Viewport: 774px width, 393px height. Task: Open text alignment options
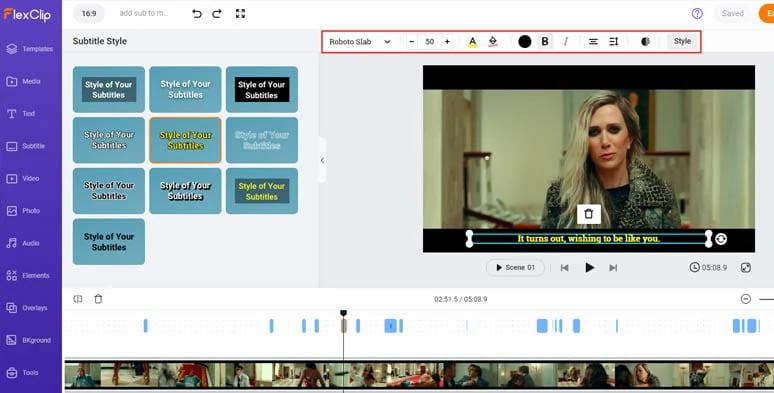[593, 42]
